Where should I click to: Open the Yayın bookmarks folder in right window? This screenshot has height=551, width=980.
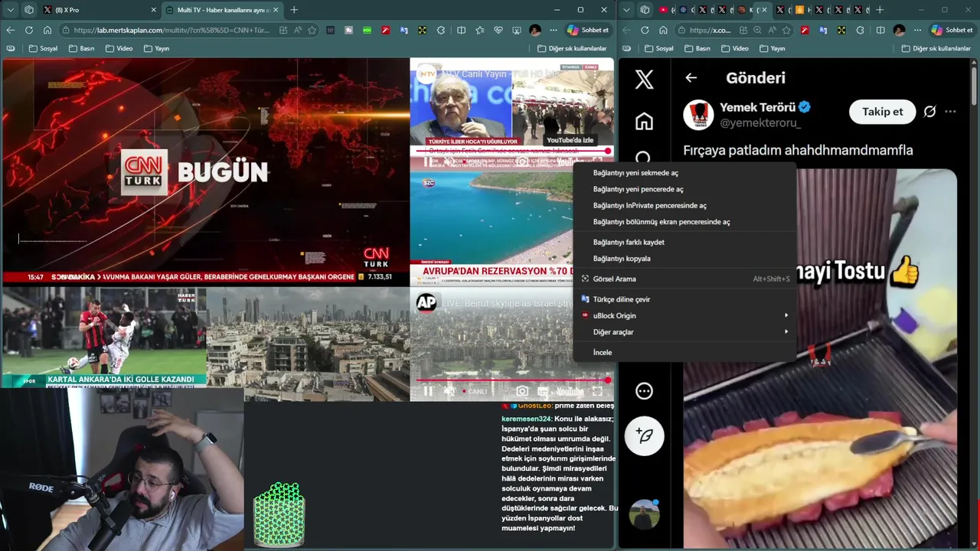pyautogui.click(x=772, y=48)
